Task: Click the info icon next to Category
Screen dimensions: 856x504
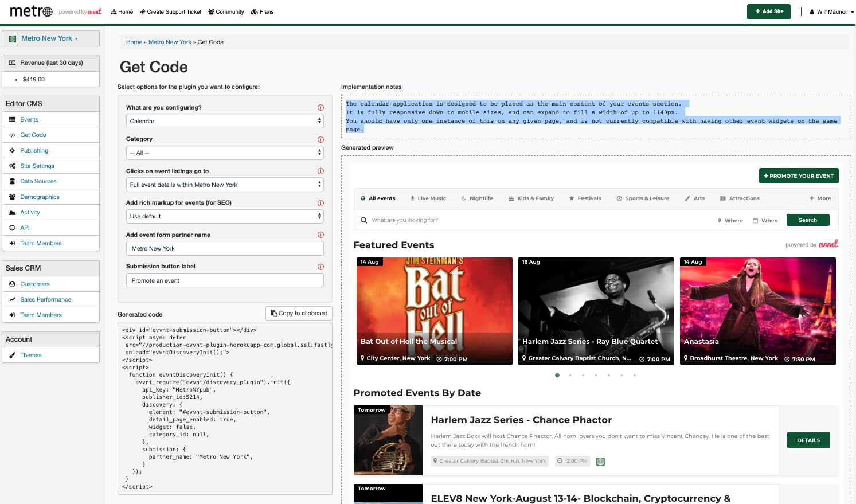Action: tap(320, 139)
